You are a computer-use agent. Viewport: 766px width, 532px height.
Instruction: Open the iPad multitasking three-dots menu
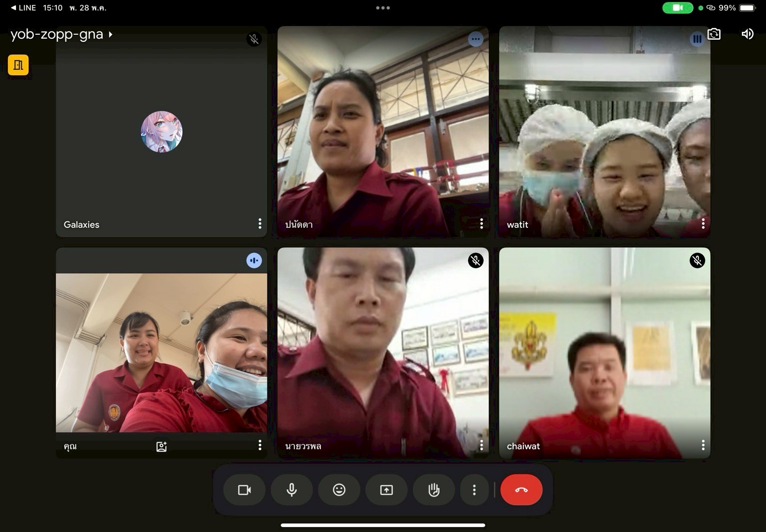(383, 8)
